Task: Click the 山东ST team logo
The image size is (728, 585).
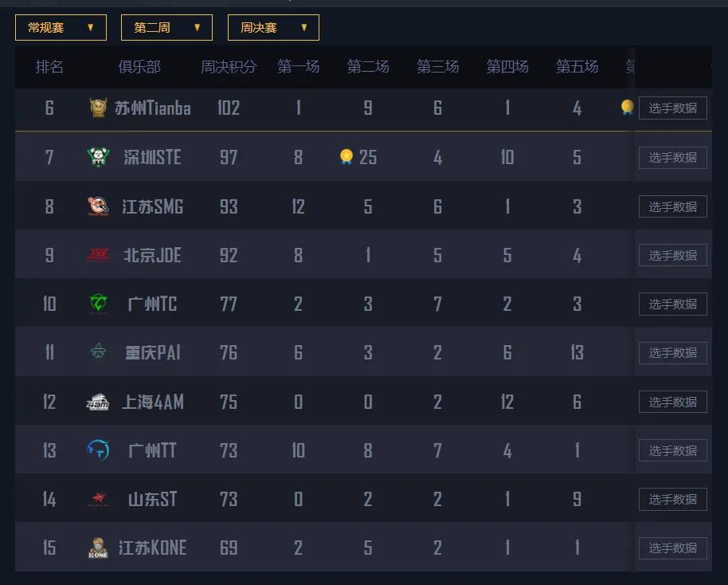Action: (x=98, y=500)
